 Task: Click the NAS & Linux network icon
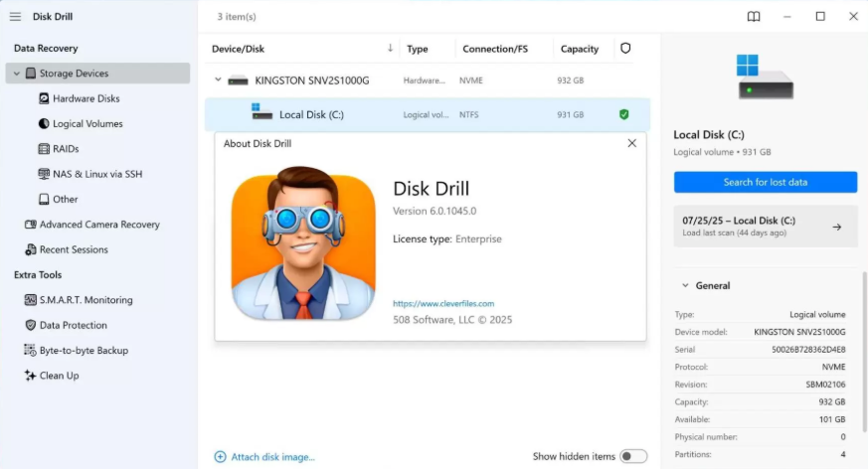pyautogui.click(x=44, y=174)
